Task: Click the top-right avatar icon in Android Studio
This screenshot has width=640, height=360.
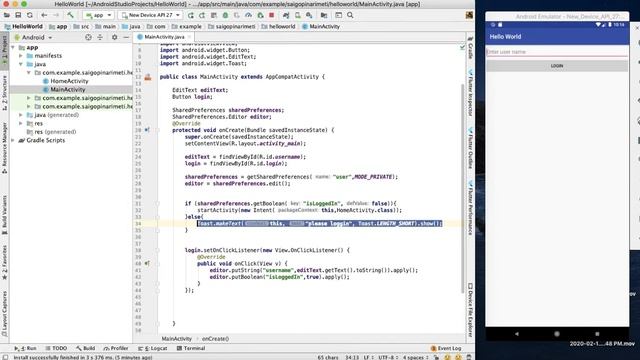Action: click(469, 15)
